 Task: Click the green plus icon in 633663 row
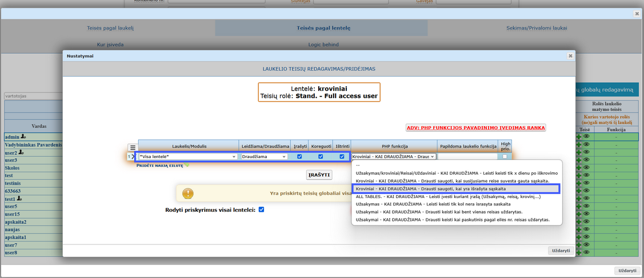pos(579,191)
